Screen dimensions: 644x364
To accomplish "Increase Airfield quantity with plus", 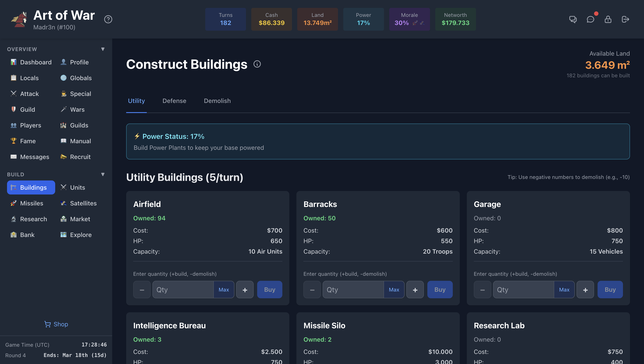I will (245, 290).
